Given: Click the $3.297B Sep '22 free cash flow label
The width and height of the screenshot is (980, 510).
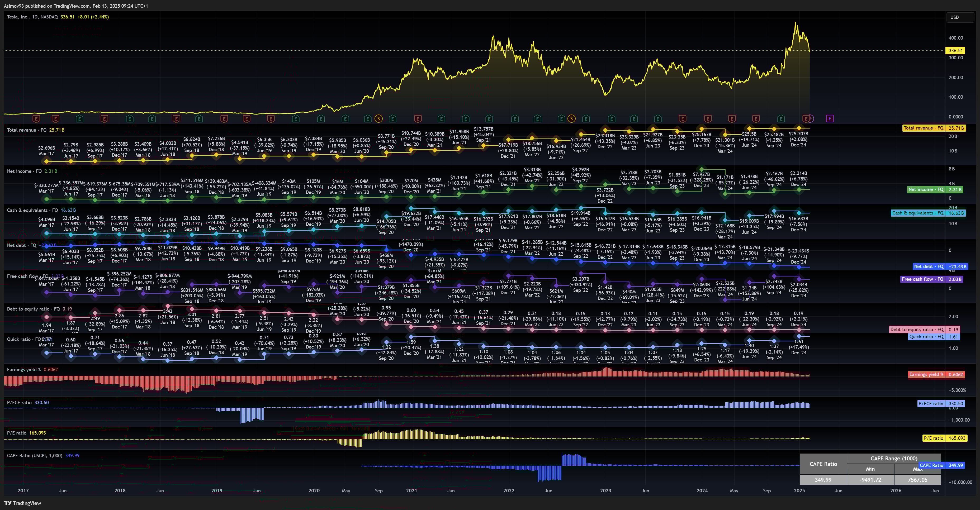Looking at the screenshot, I should pos(581,284).
